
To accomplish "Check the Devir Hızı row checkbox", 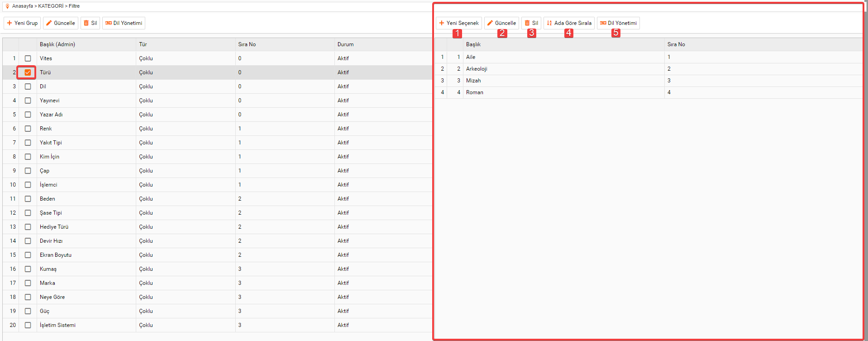I will [28, 241].
